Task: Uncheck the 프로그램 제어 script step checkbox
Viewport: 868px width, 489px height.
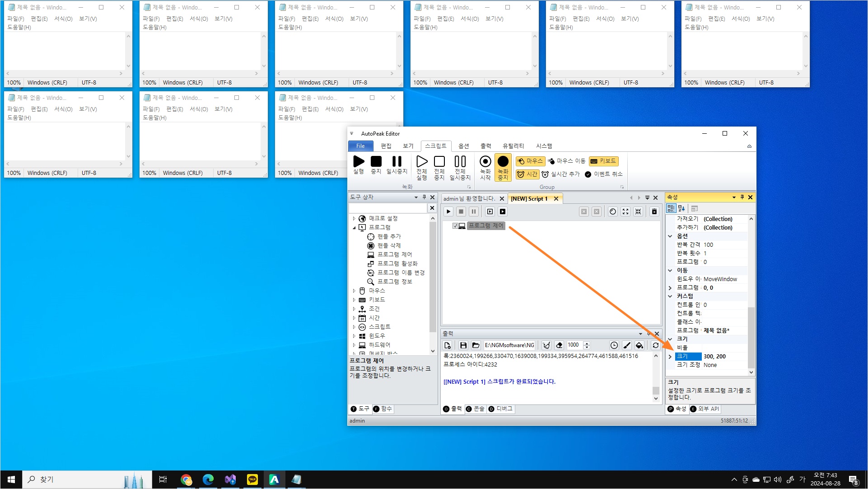Action: (455, 226)
